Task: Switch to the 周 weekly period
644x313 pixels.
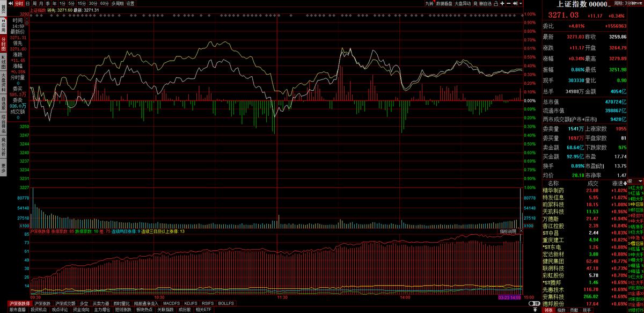Action: pos(34,3)
